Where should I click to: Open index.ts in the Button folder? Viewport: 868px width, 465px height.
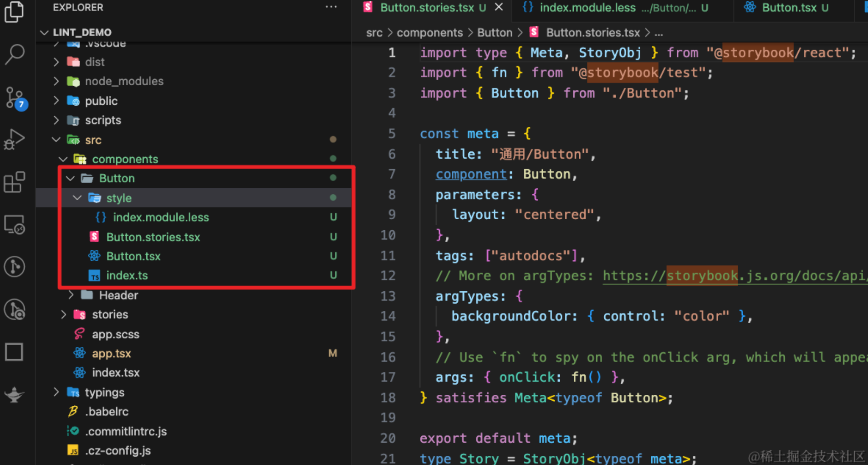pos(127,275)
